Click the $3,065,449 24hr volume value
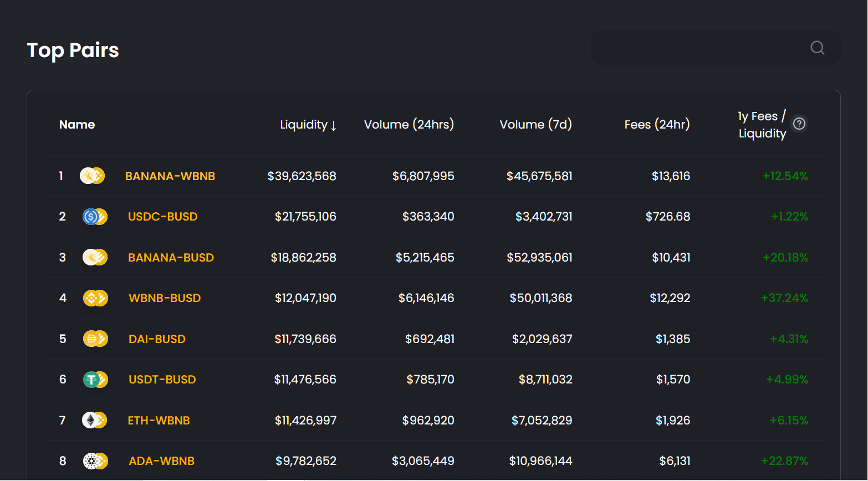868x481 pixels. [x=423, y=461]
